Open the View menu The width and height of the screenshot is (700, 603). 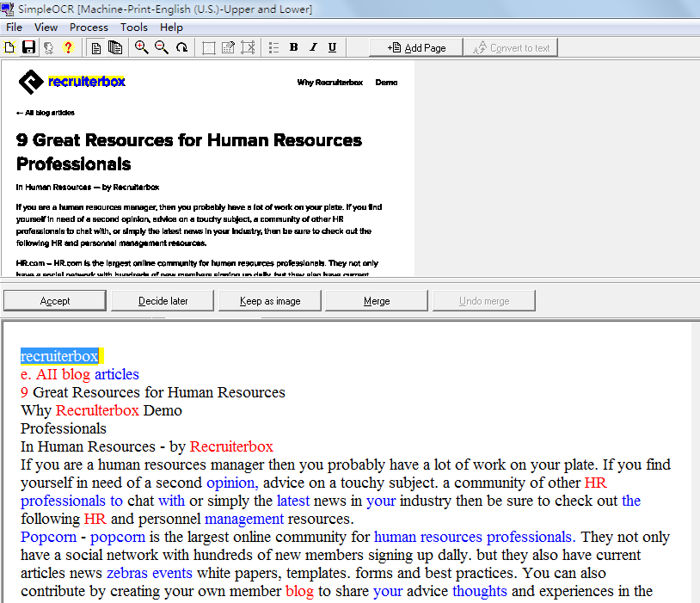(46, 28)
